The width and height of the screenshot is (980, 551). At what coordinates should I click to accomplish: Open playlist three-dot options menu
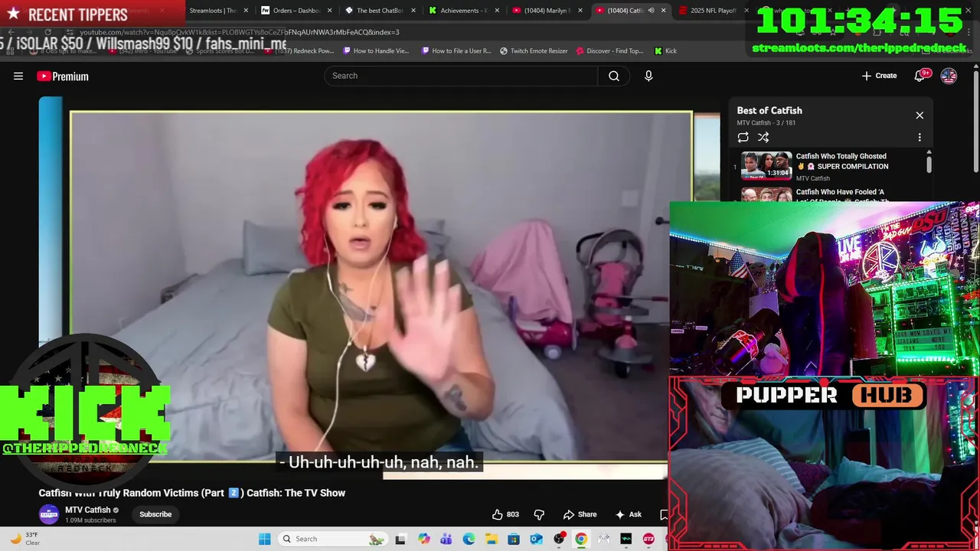click(x=920, y=138)
